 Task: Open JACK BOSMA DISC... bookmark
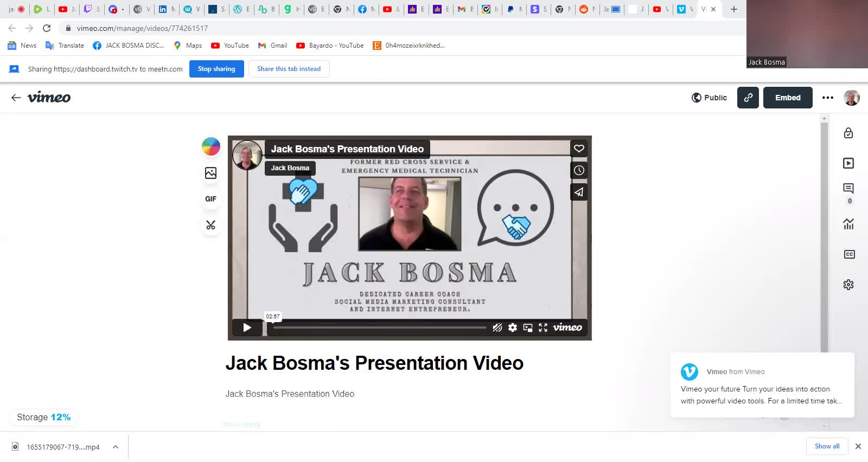[129, 46]
